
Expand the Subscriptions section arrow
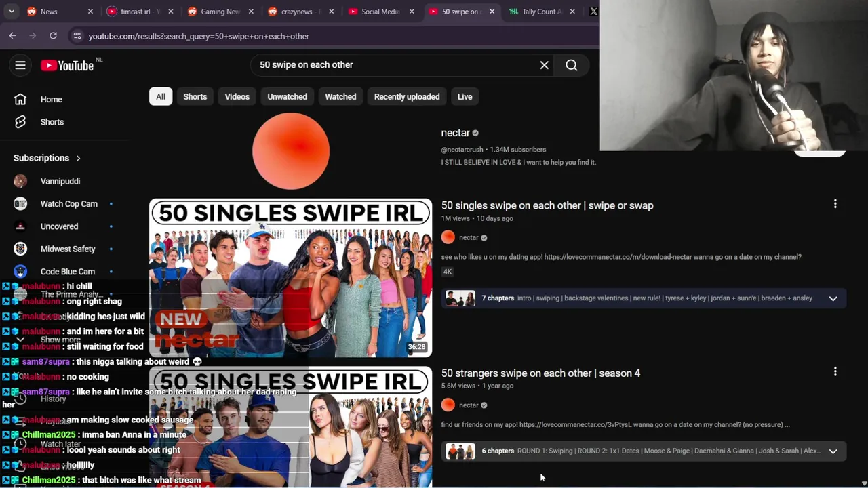click(x=78, y=158)
